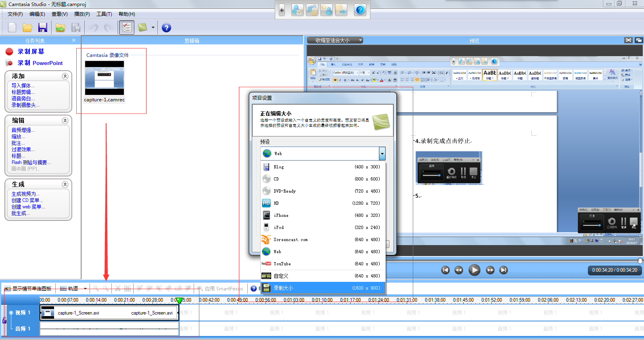Select HD (1280 x 720) preset
Screen dimensions: 644x340
[323, 203]
